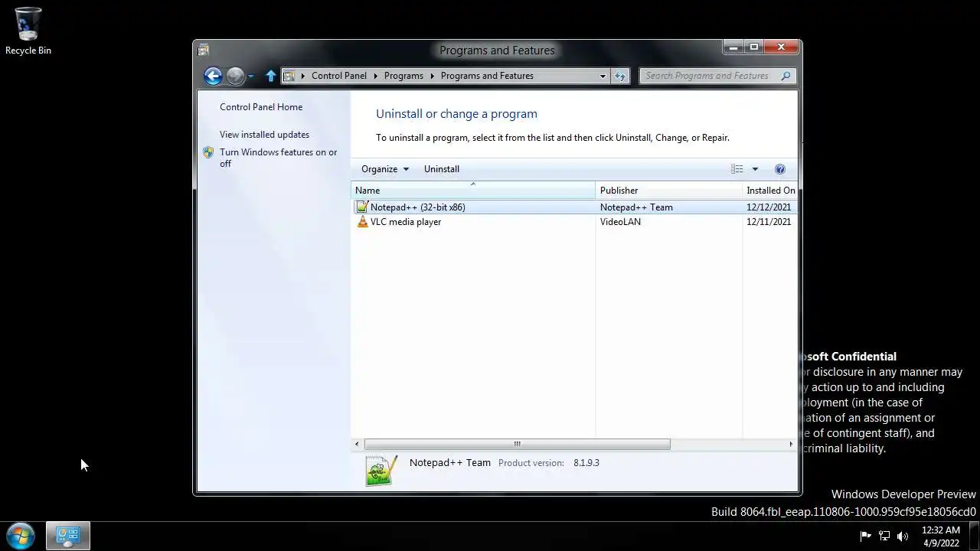980x551 pixels.
Task: Select Programs and Features breadcrumb segment
Action: [x=487, y=76]
